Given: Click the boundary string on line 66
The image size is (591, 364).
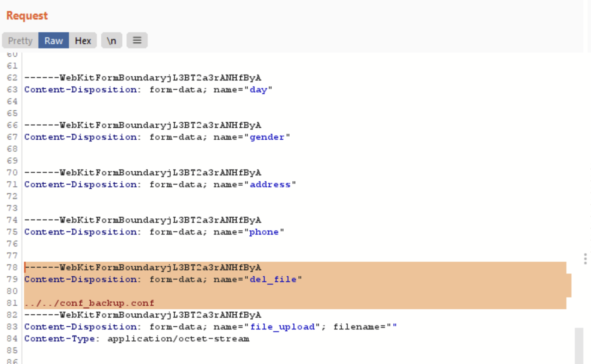Looking at the screenshot, I should pyautogui.click(x=143, y=125).
